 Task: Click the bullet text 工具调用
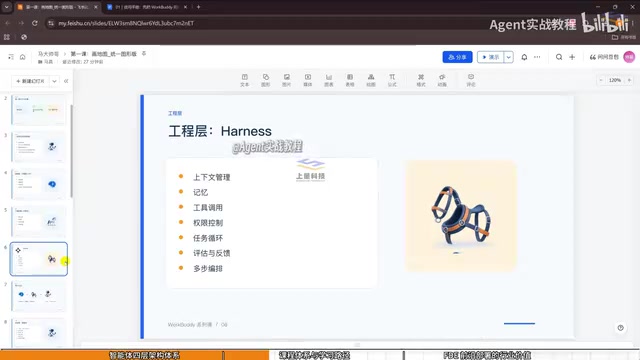click(208, 207)
